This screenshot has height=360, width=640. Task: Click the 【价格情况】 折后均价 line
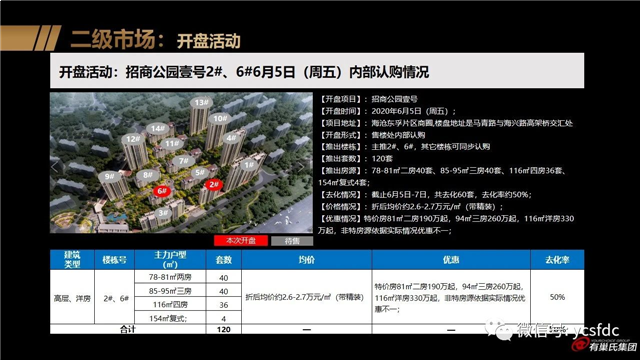pos(411,207)
